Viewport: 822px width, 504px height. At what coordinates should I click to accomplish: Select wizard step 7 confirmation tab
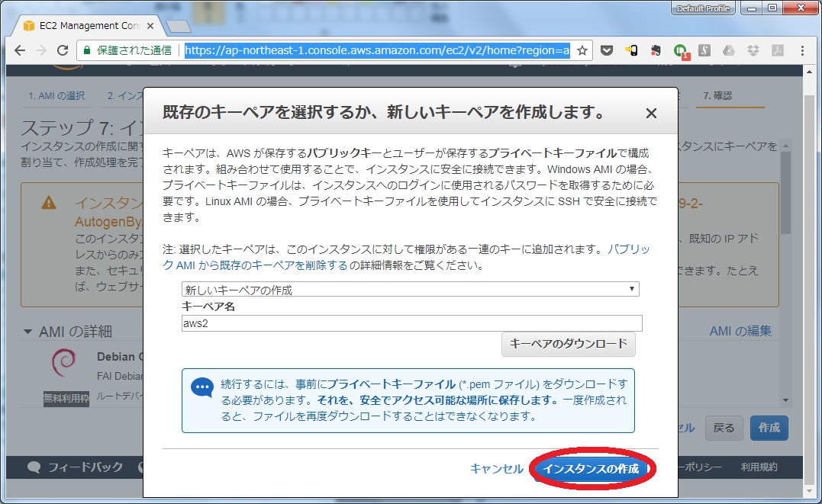point(717,96)
